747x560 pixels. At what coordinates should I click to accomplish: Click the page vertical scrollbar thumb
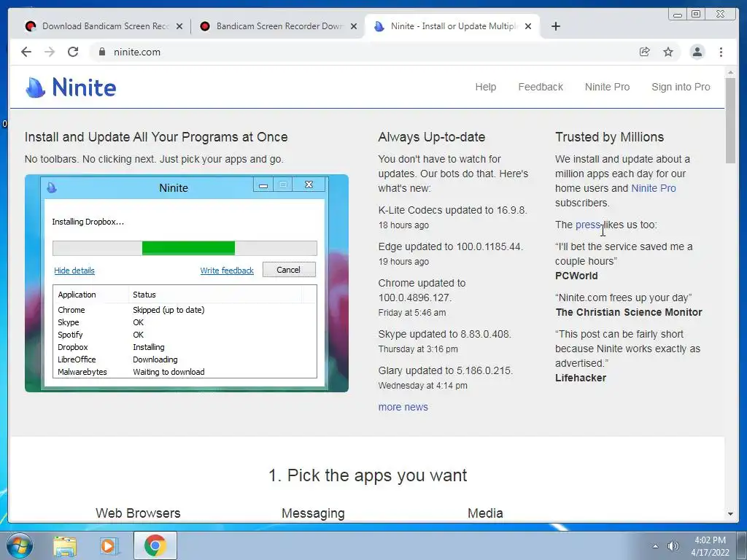(x=730, y=120)
